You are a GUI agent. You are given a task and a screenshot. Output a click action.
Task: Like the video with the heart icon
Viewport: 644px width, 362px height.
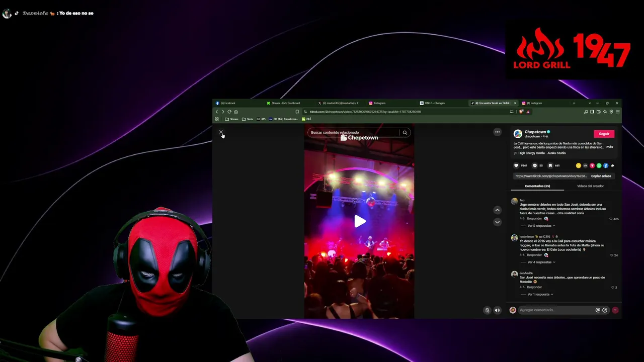tap(516, 165)
